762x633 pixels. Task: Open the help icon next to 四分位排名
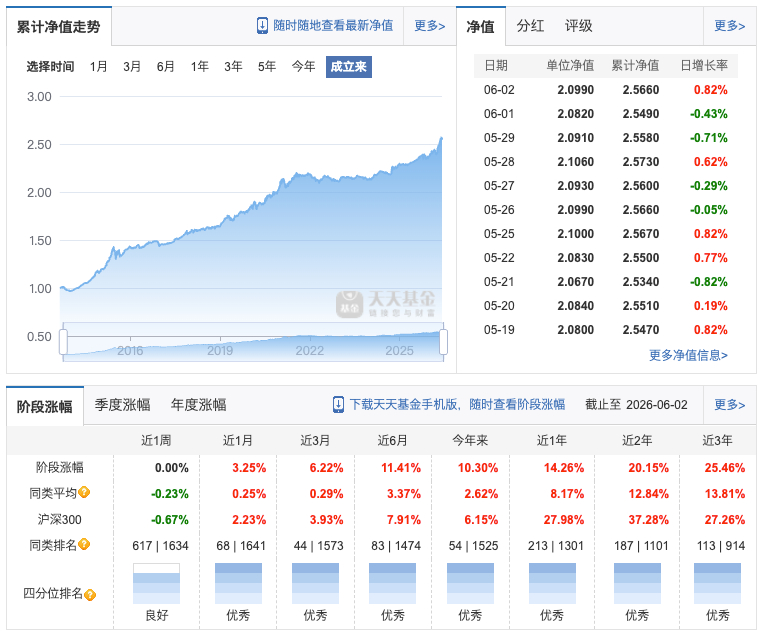point(90,594)
